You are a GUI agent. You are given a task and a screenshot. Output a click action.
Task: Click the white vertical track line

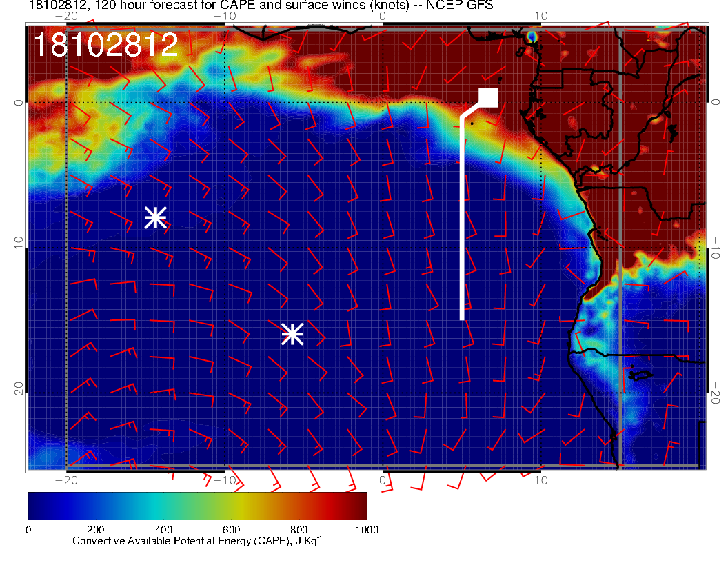click(462, 221)
